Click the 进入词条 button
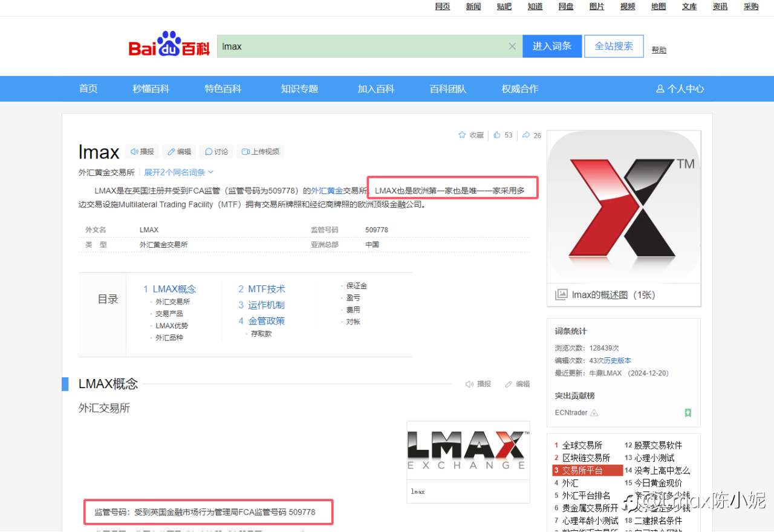This screenshot has height=532, width=774. coord(552,47)
